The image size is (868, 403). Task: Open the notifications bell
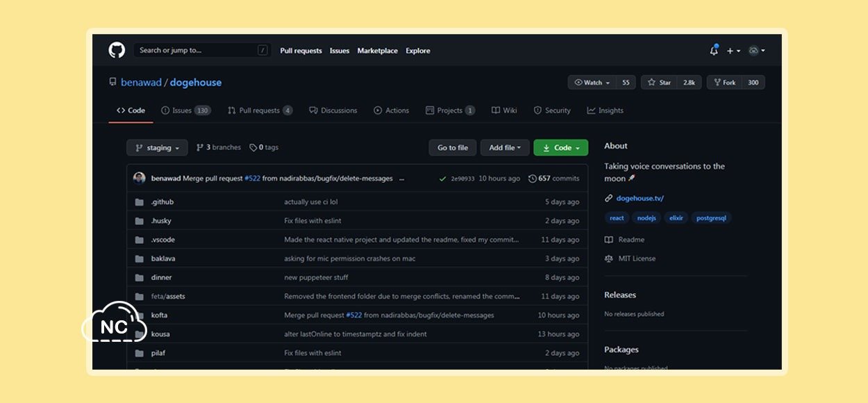click(714, 50)
